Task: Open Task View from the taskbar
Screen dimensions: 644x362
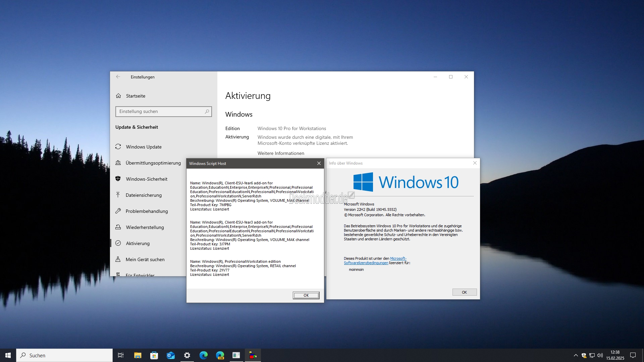Action: 121,355
